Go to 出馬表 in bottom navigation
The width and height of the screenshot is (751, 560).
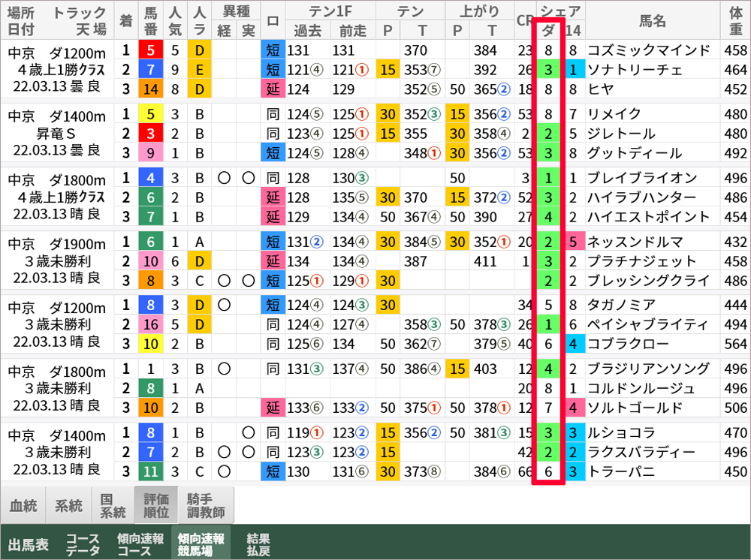pyautogui.click(x=29, y=545)
